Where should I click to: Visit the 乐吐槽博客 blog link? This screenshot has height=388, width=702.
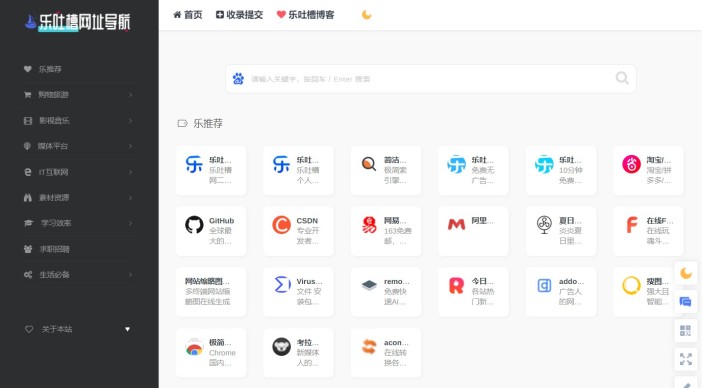(305, 15)
